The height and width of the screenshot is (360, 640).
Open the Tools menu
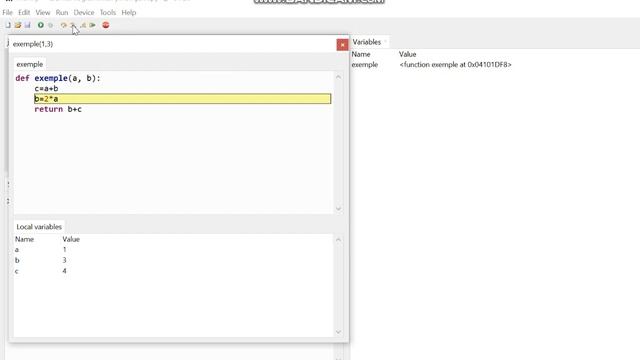pos(108,13)
